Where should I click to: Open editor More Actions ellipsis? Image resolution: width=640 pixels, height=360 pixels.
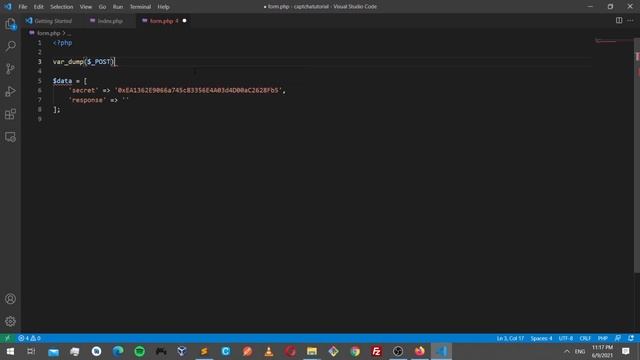coord(630,20)
